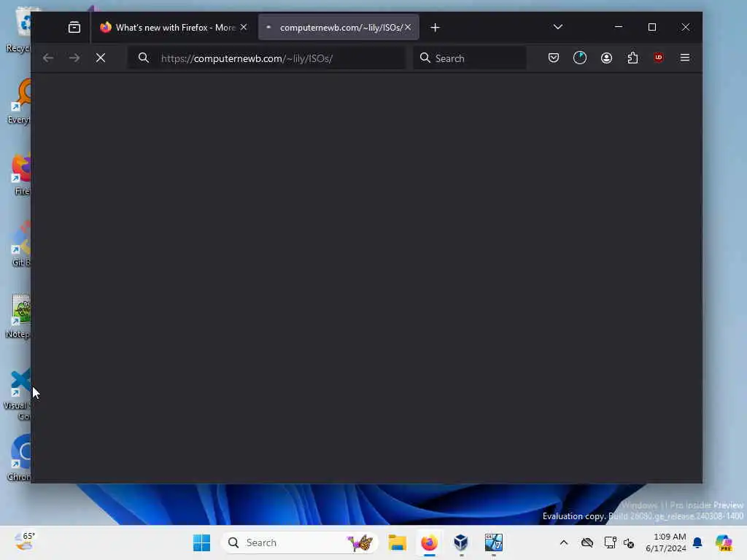Open the circular container extension icon
747x560 pixels.
pyautogui.click(x=580, y=58)
